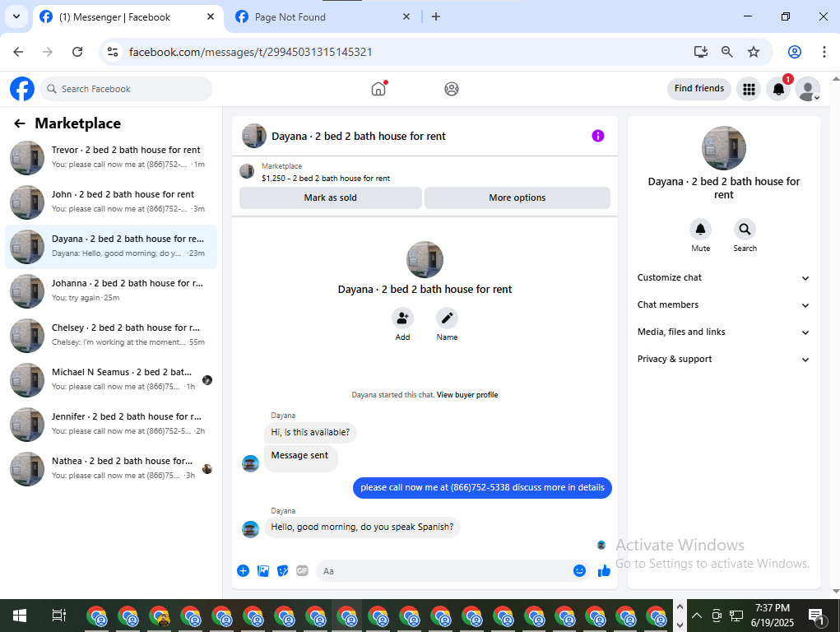Open more actions plus icon in composer

(244, 571)
